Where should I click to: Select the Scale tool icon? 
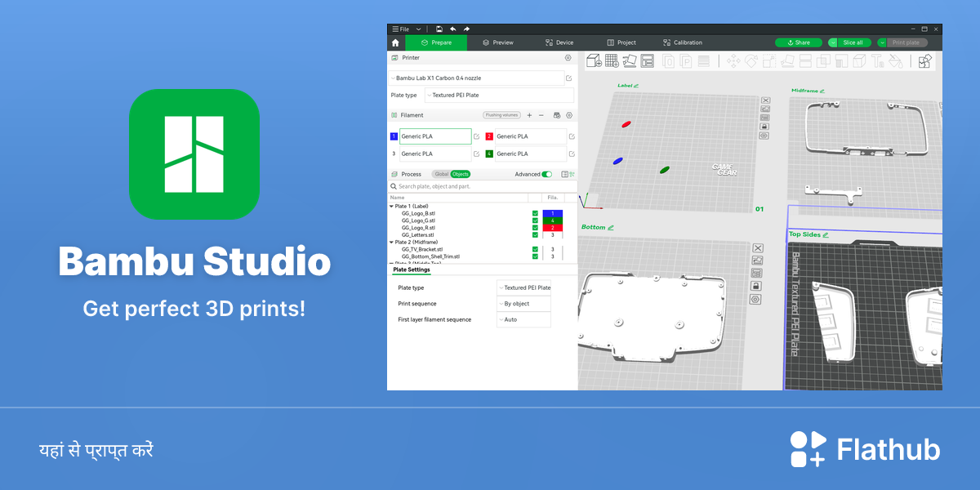[769, 61]
